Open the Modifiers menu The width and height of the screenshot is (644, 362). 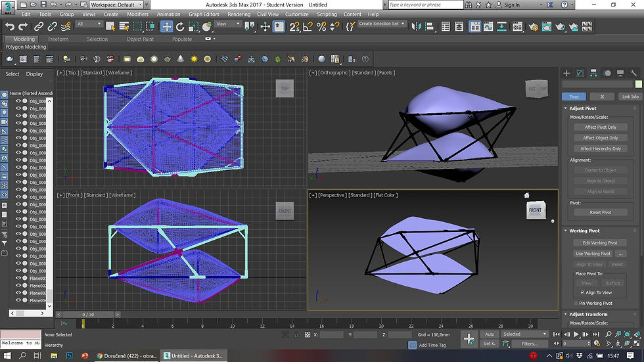coord(137,14)
